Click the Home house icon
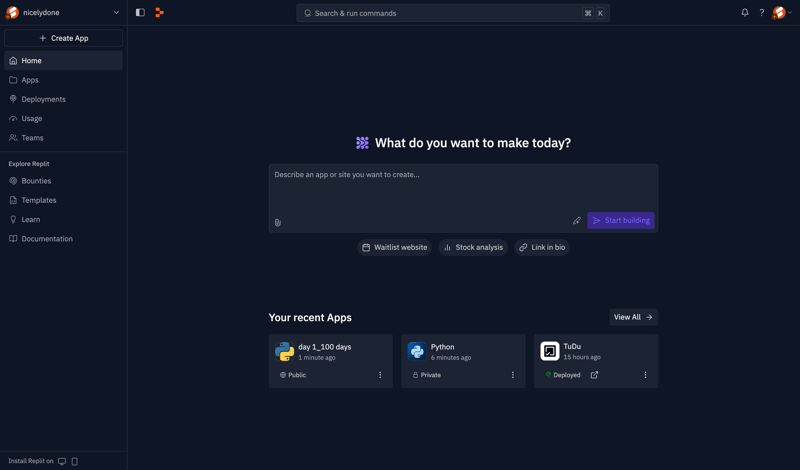 tap(13, 61)
